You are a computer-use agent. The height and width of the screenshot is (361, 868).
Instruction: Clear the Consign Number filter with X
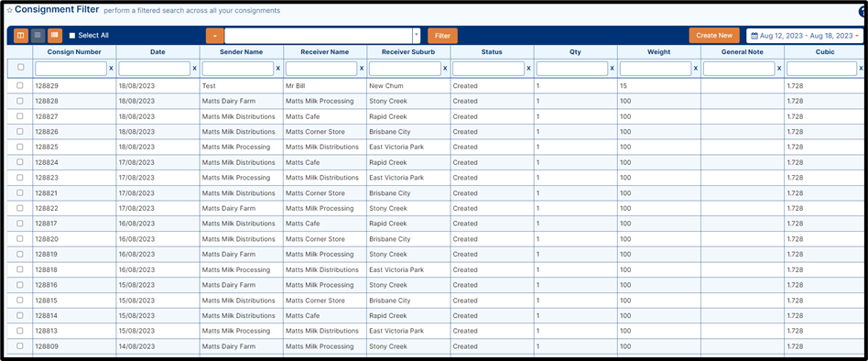coord(111,69)
